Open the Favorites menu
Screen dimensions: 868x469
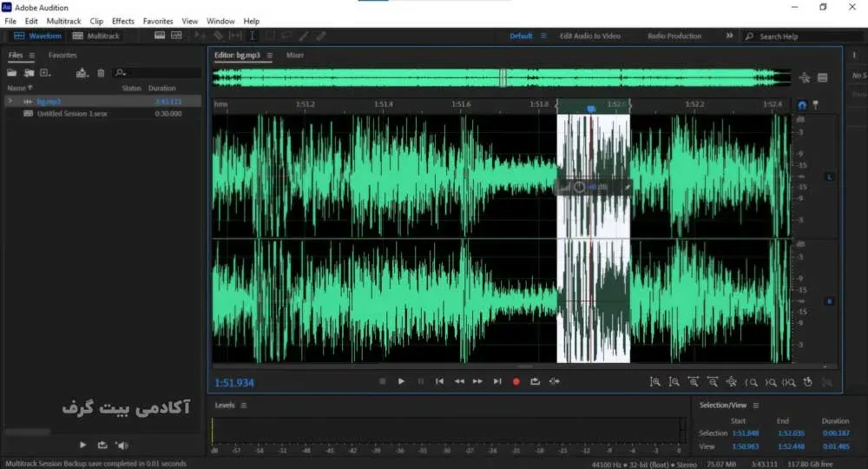pyautogui.click(x=158, y=21)
